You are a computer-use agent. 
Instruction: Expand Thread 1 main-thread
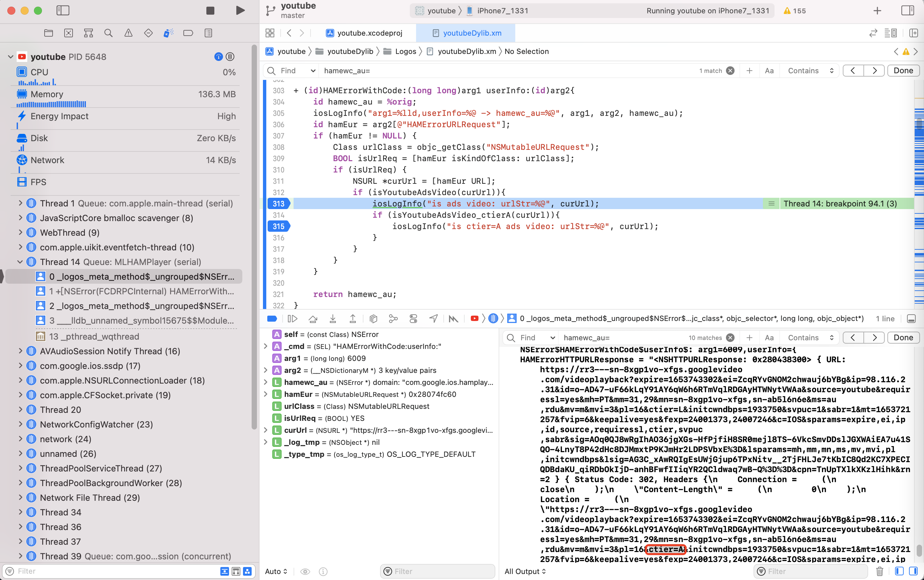coord(20,203)
